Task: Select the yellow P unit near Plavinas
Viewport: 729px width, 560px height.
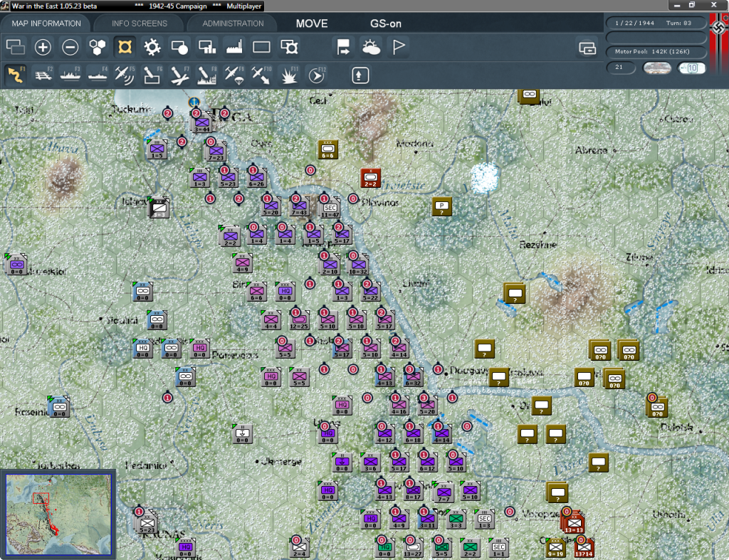Action: tap(441, 206)
